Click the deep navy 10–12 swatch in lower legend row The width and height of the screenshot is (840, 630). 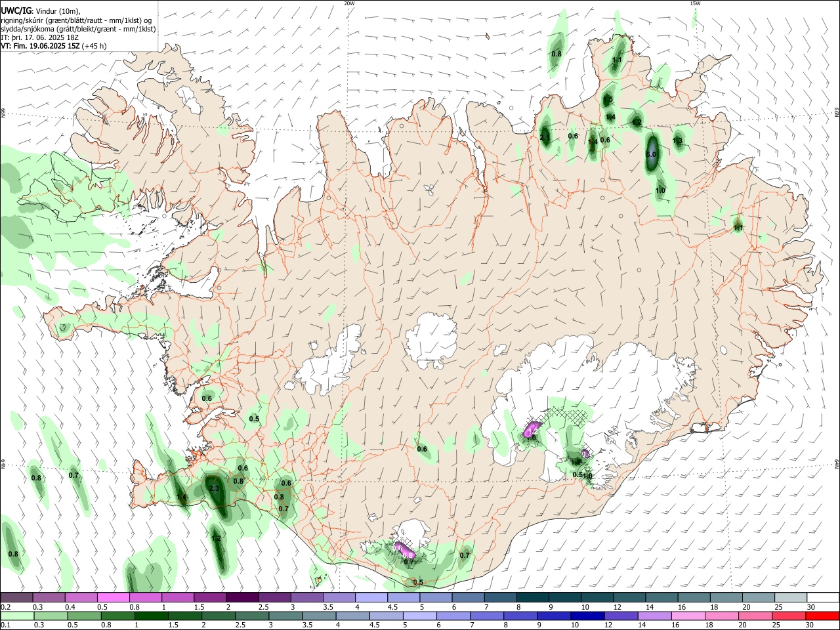(x=588, y=616)
